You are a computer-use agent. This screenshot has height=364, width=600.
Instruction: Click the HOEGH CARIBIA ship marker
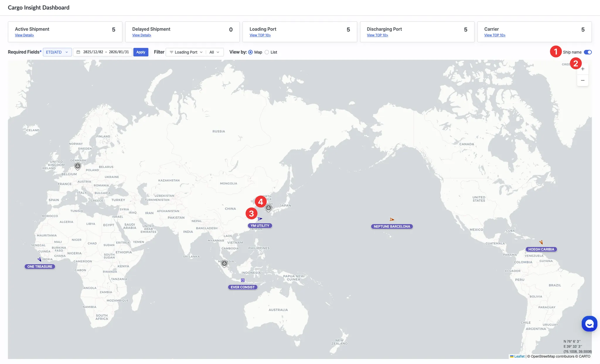541,242
